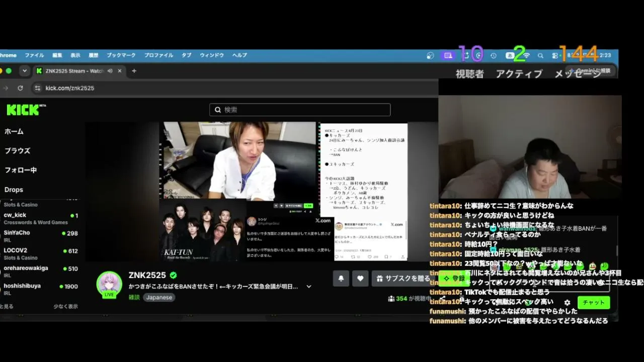
Task: Click the green チャット send button
Action: pos(594,302)
